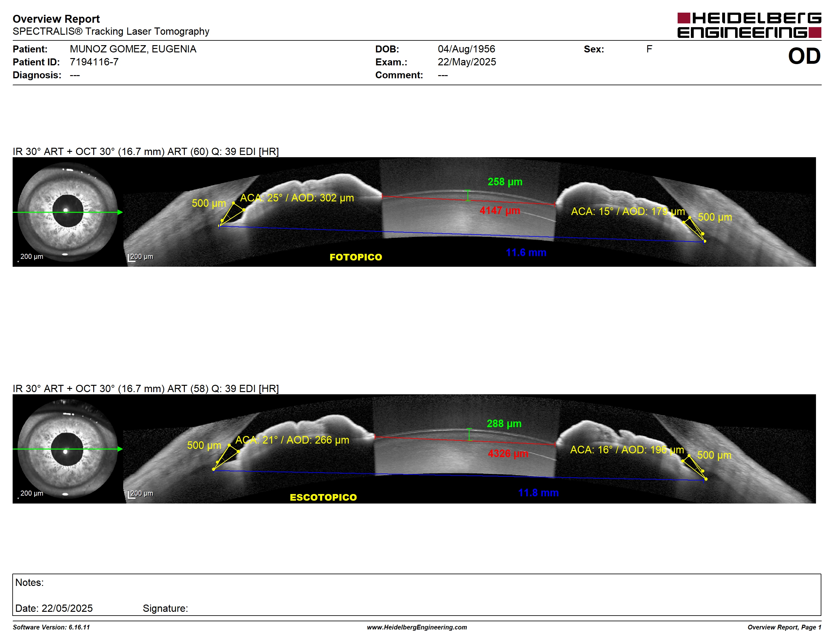
Task: Click the green 288 µm measurement
Action: 504,423
